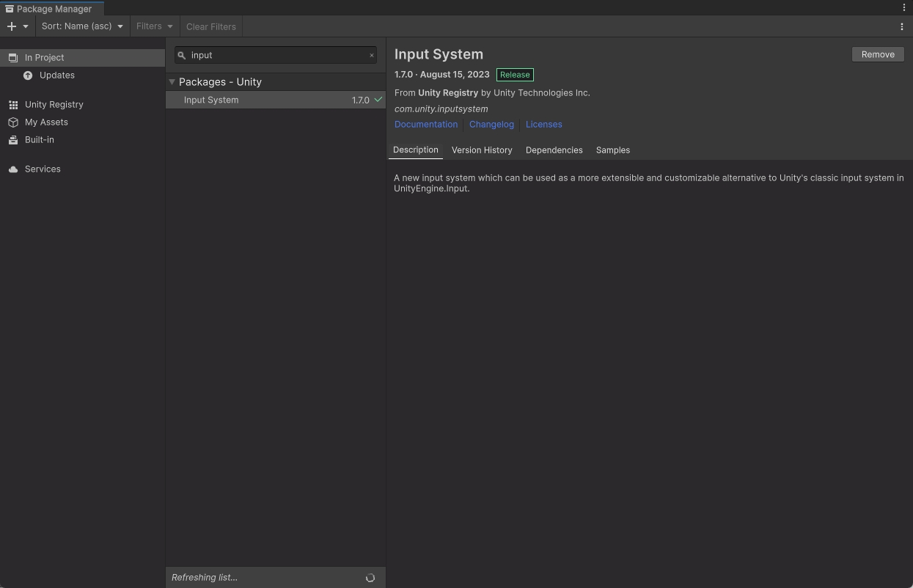
Task: Click in the package search field
Action: (275, 55)
